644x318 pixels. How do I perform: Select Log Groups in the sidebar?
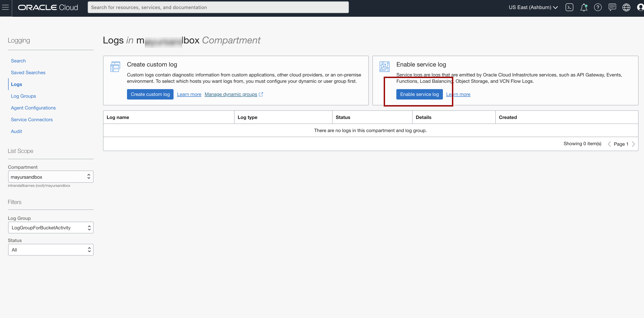pyautogui.click(x=23, y=96)
